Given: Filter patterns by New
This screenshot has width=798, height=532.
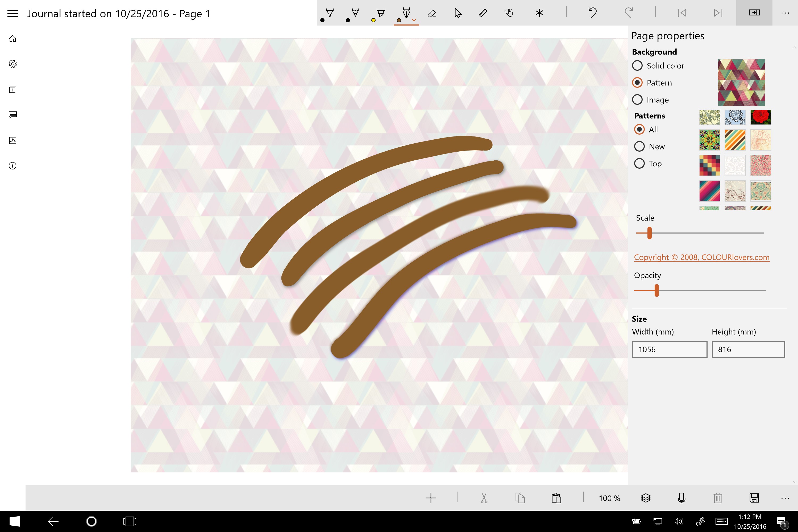Looking at the screenshot, I should (639, 147).
